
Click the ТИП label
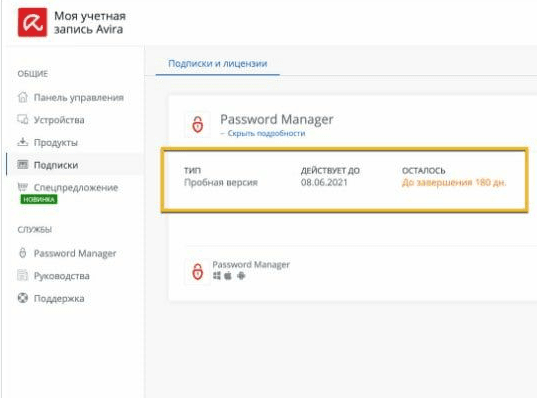tap(192, 171)
